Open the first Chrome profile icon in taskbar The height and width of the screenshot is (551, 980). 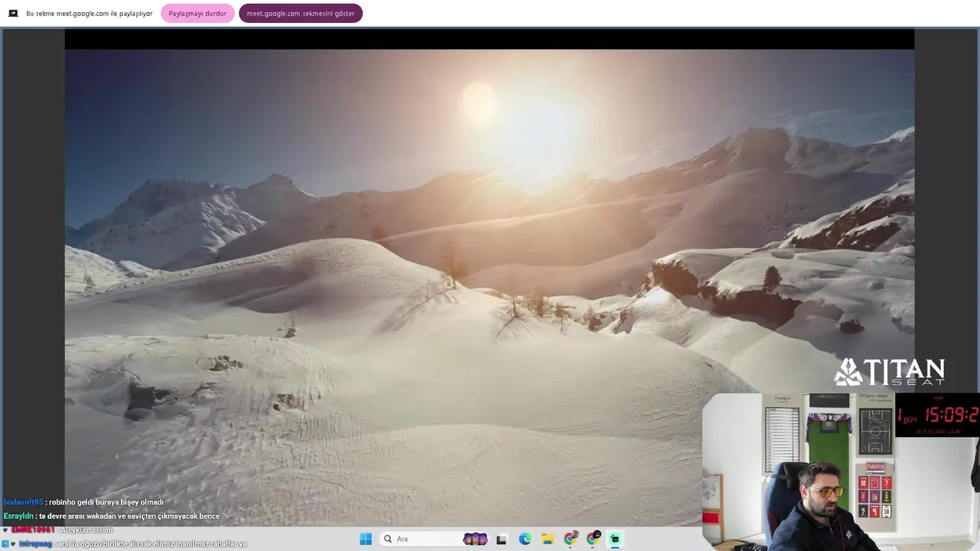[x=570, y=539]
